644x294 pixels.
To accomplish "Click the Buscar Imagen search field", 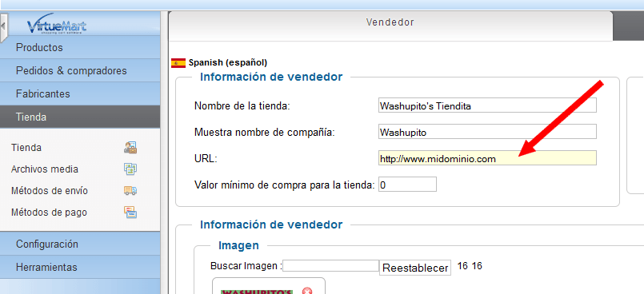I will [x=330, y=266].
